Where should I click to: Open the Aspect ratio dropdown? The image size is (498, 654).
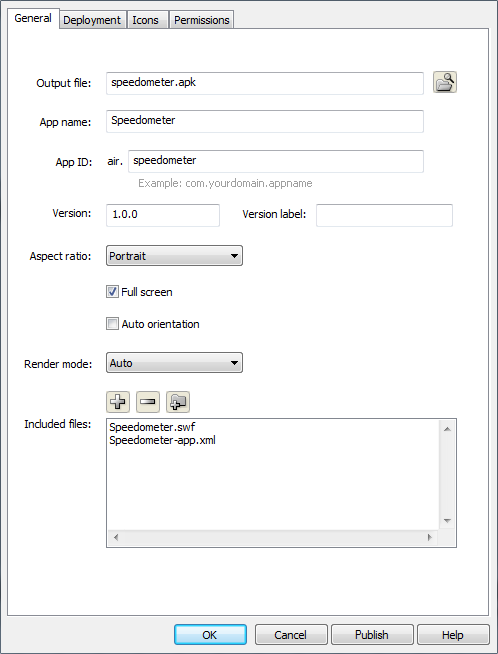point(174,256)
